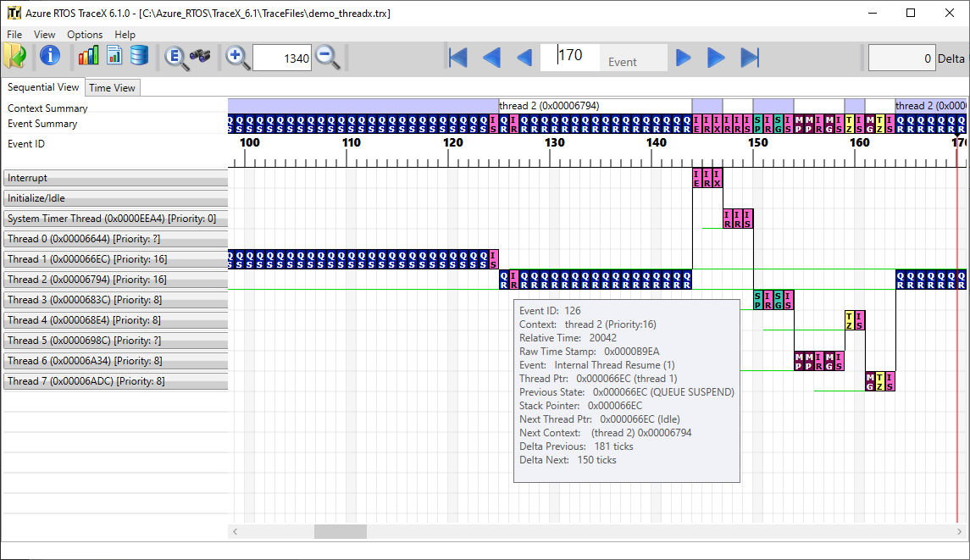Viewport: 970px width, 560px height.
Task: Go forward a page with the large right arrow
Action: [x=716, y=58]
